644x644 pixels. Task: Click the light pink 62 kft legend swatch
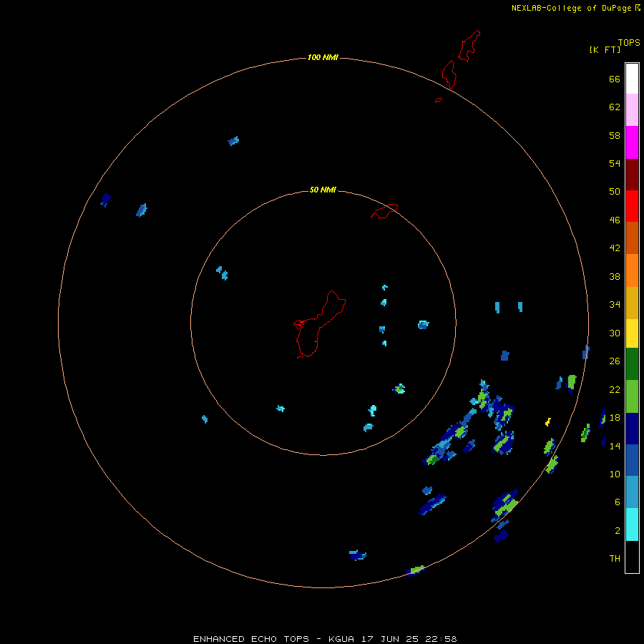[x=632, y=110]
